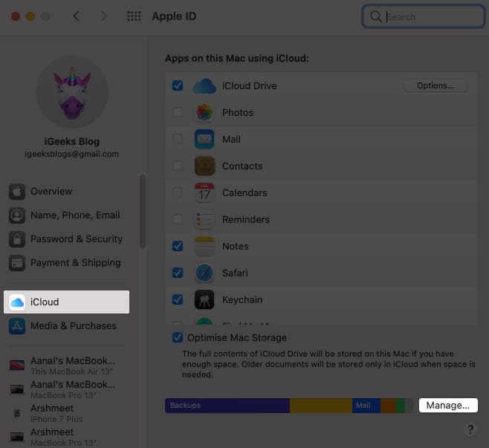This screenshot has width=489, height=448.
Task: Enable the Mail checkbox
Action: [x=178, y=139]
